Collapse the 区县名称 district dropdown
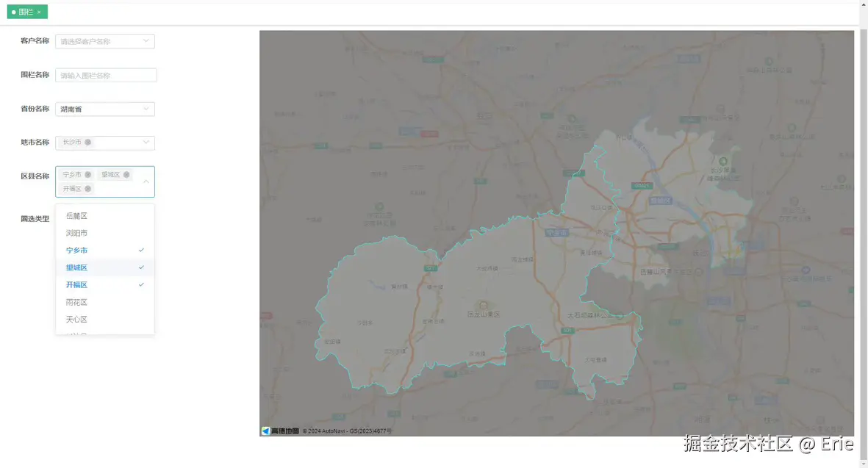The width and height of the screenshot is (868, 468). [x=146, y=180]
